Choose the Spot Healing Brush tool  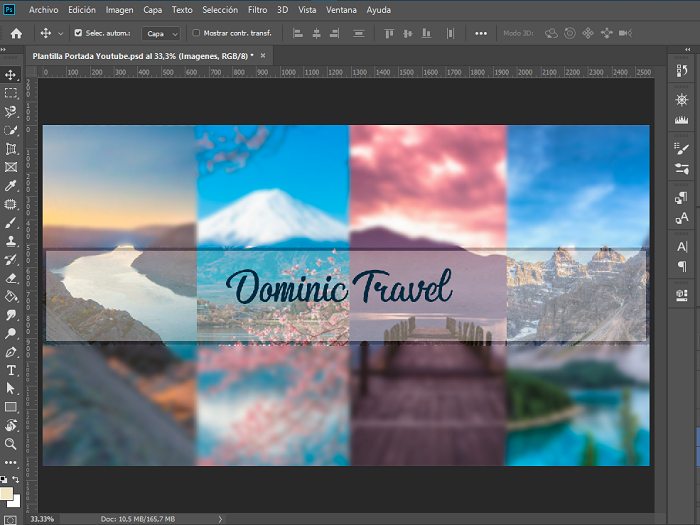coord(10,204)
